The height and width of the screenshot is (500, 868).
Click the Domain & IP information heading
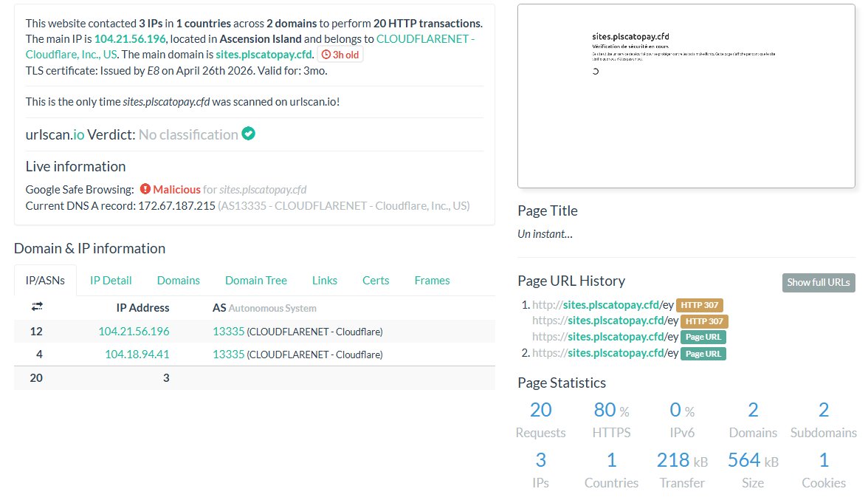[x=90, y=248]
